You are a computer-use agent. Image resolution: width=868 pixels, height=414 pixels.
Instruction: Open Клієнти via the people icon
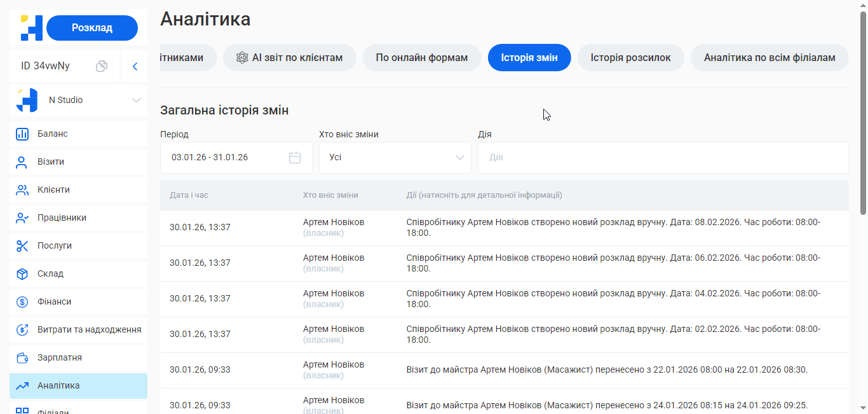tap(21, 190)
